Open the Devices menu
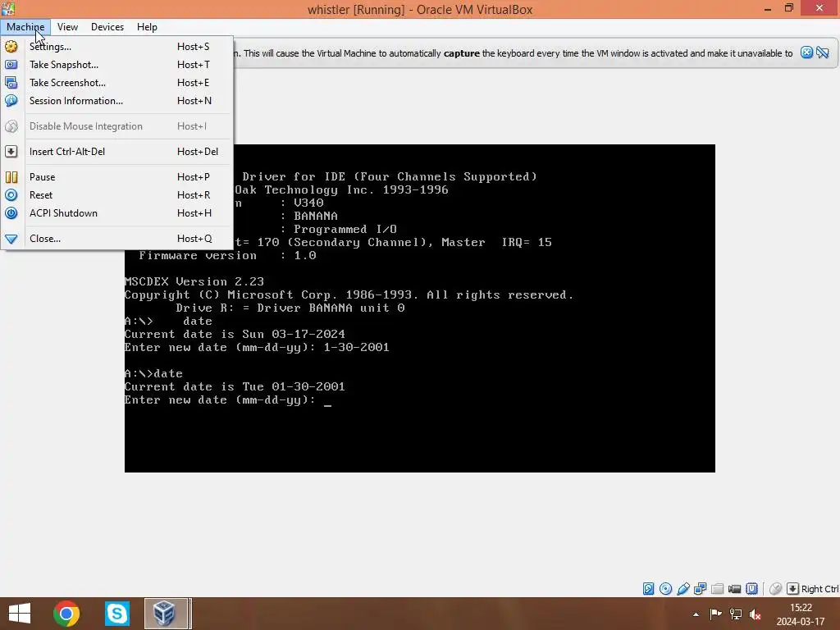The image size is (840, 630). point(107,27)
